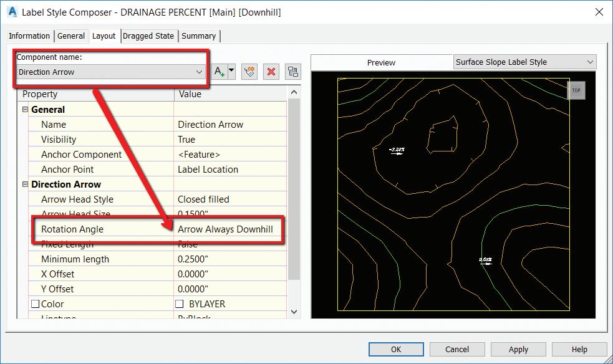Click the Value column header
Screen dimensions: 613x364
click(231, 94)
